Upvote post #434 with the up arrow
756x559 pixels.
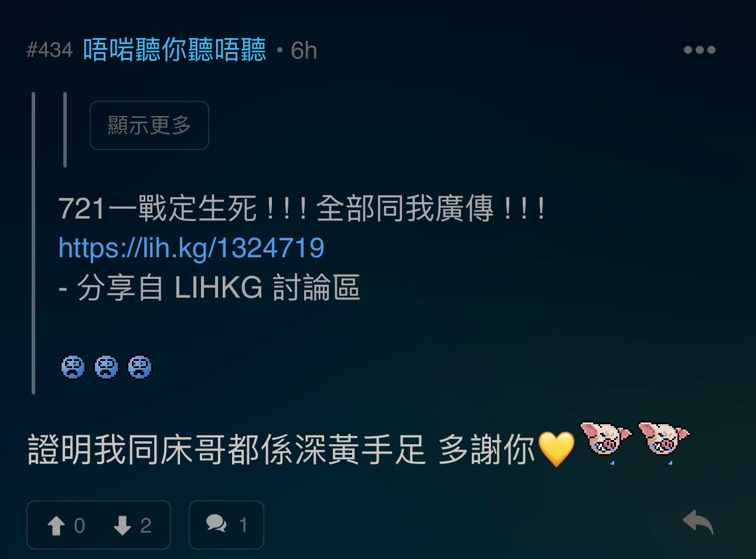pyautogui.click(x=56, y=526)
